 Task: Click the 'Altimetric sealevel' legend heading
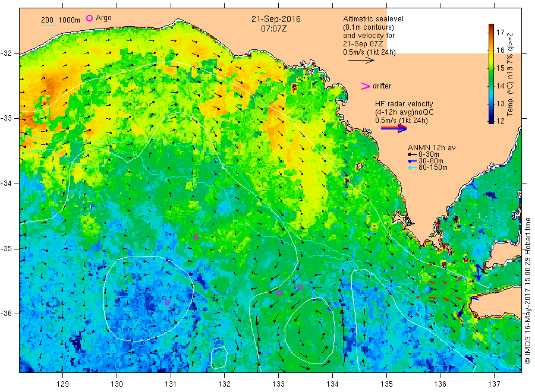click(373, 19)
